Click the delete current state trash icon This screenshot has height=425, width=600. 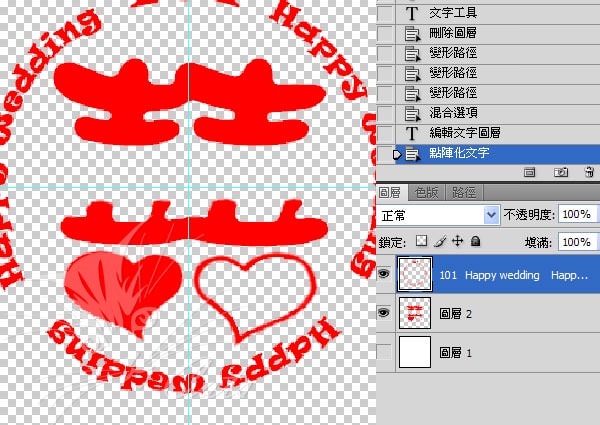(586, 173)
